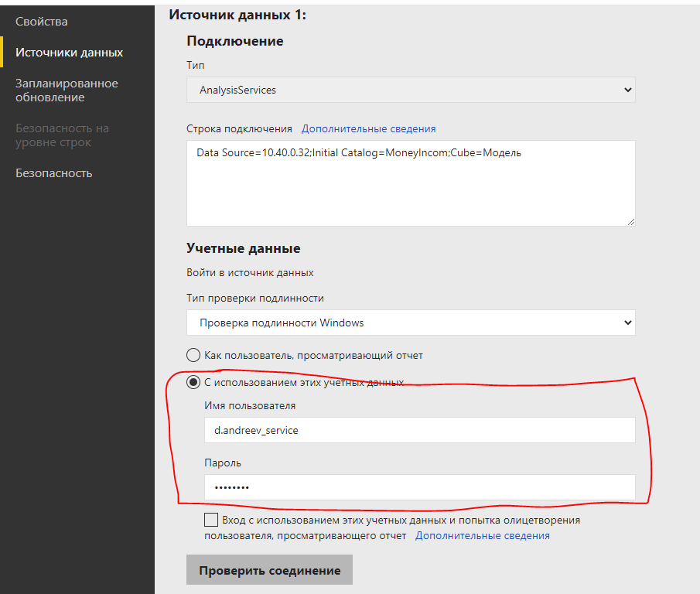Select Источники данных in the sidebar
The image size is (700, 594).
click(x=69, y=53)
